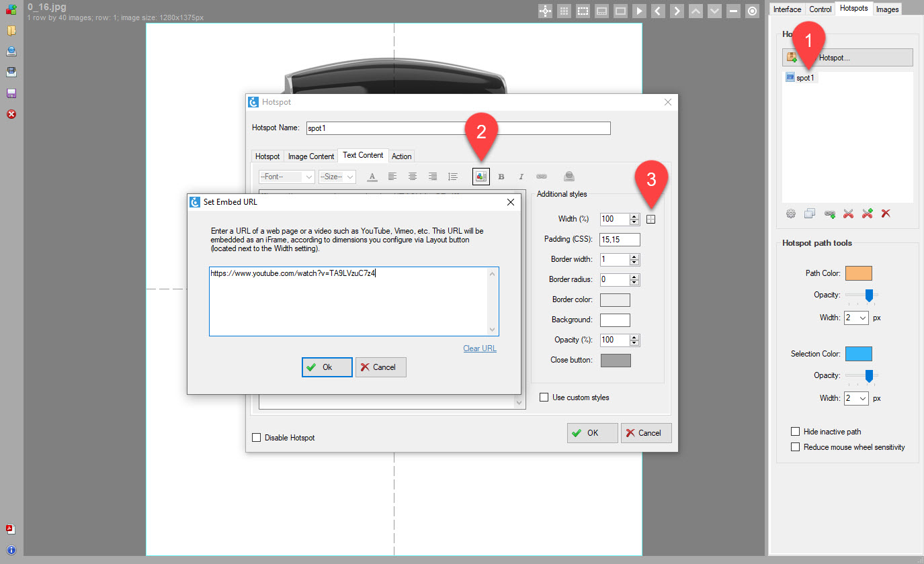
Task: Click the embed URL icon in text toolbar
Action: click(x=480, y=177)
